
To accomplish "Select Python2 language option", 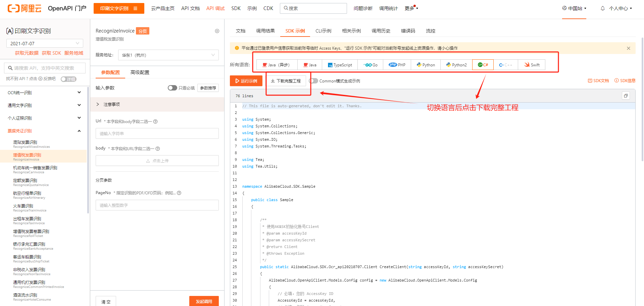I will click(456, 65).
